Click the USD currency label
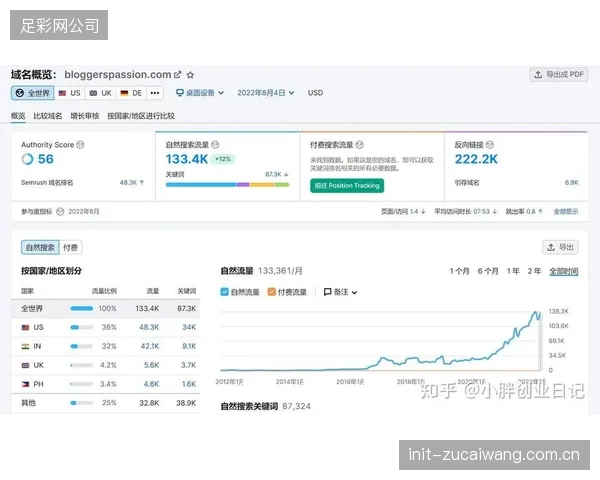The width and height of the screenshot is (600, 480). [x=315, y=93]
